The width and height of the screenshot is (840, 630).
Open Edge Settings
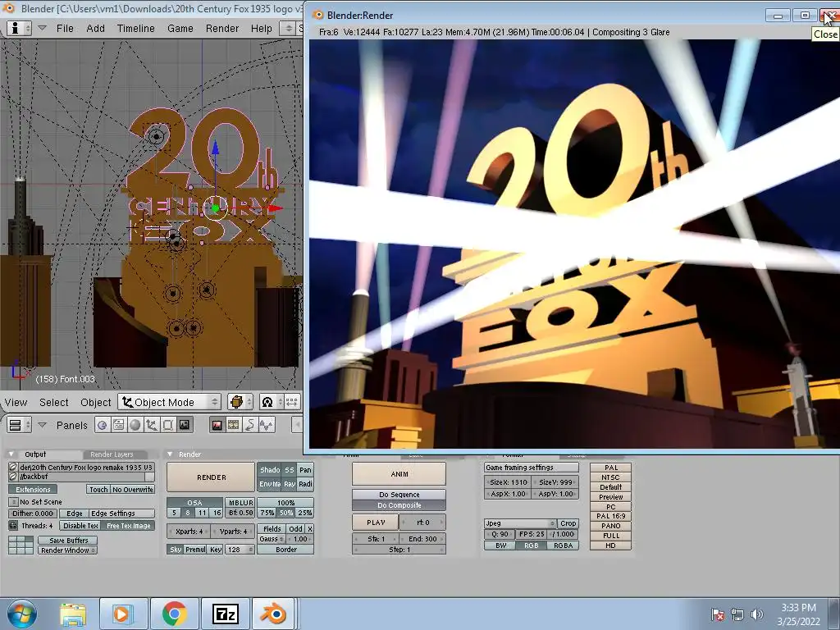121,514
